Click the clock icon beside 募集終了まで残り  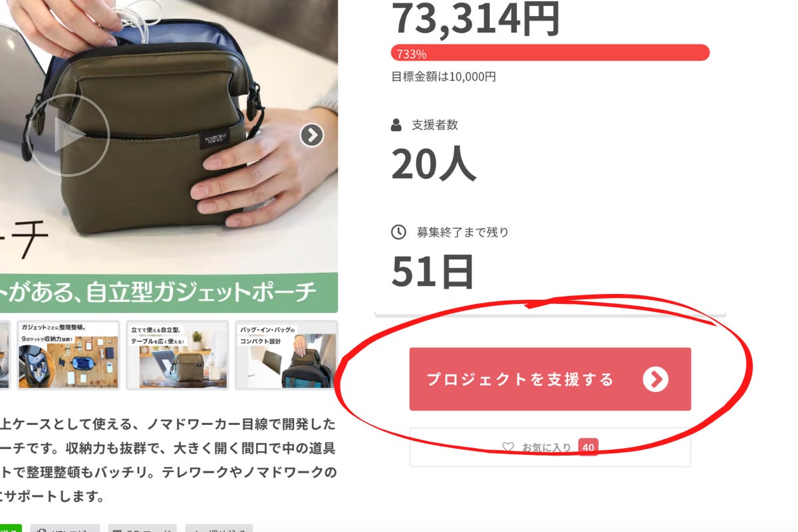398,232
